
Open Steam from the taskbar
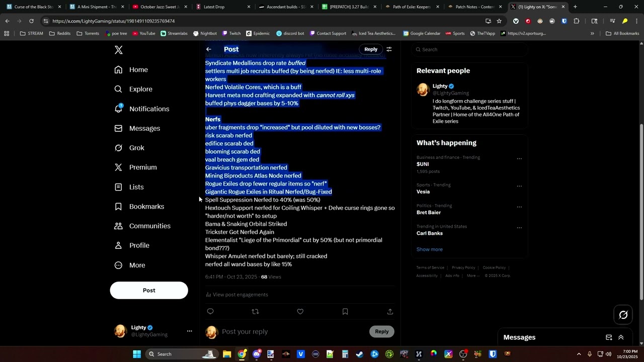click(360, 354)
